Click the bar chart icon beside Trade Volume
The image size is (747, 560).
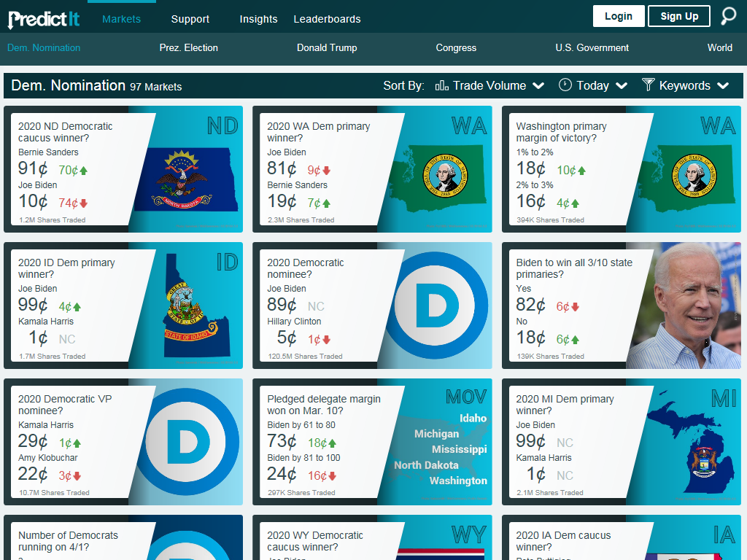click(x=441, y=85)
